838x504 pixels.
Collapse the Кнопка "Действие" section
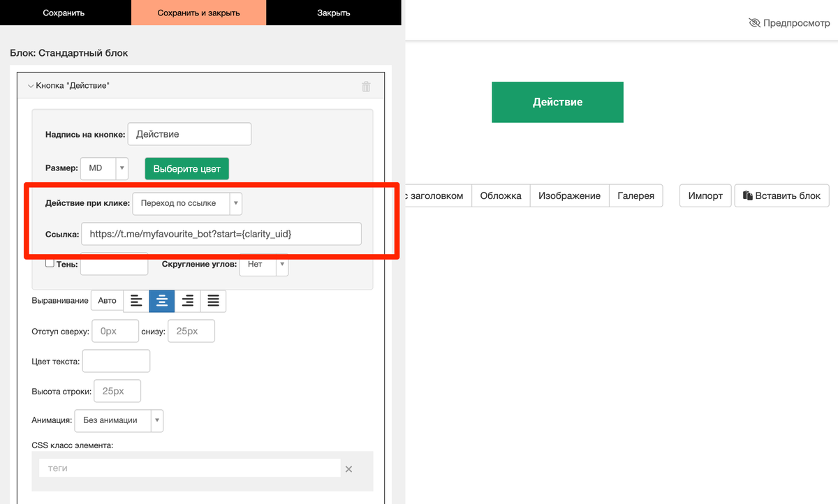[x=30, y=86]
